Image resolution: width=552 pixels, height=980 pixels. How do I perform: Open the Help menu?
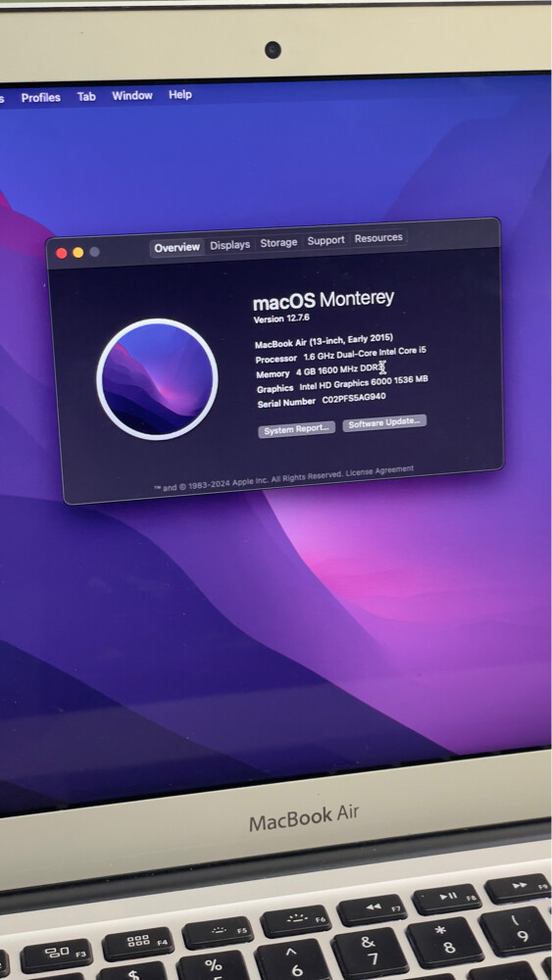[180, 94]
